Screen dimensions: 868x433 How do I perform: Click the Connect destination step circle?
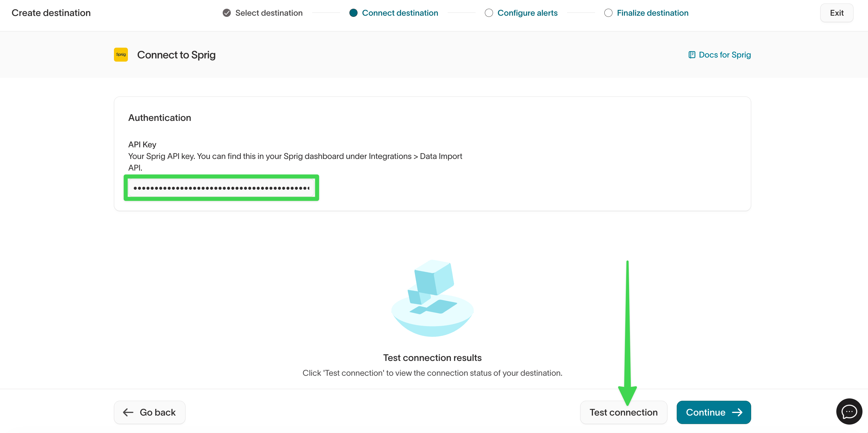pos(353,13)
